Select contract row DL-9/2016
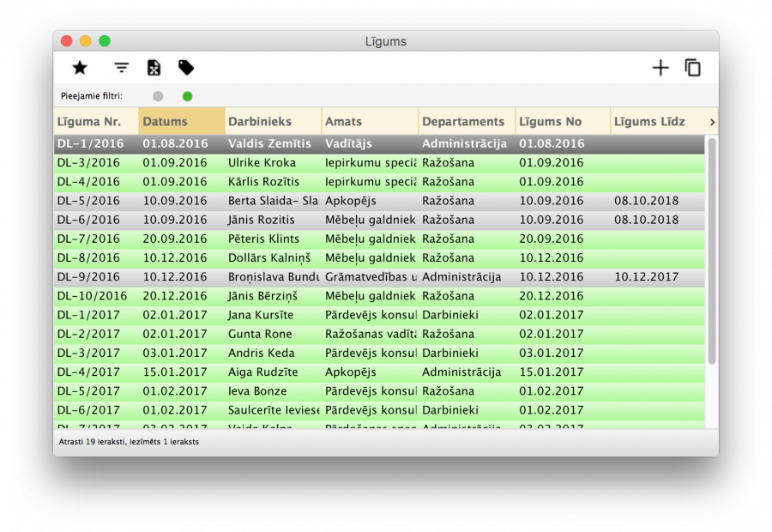The width and height of the screenshot is (772, 532). tap(257, 276)
